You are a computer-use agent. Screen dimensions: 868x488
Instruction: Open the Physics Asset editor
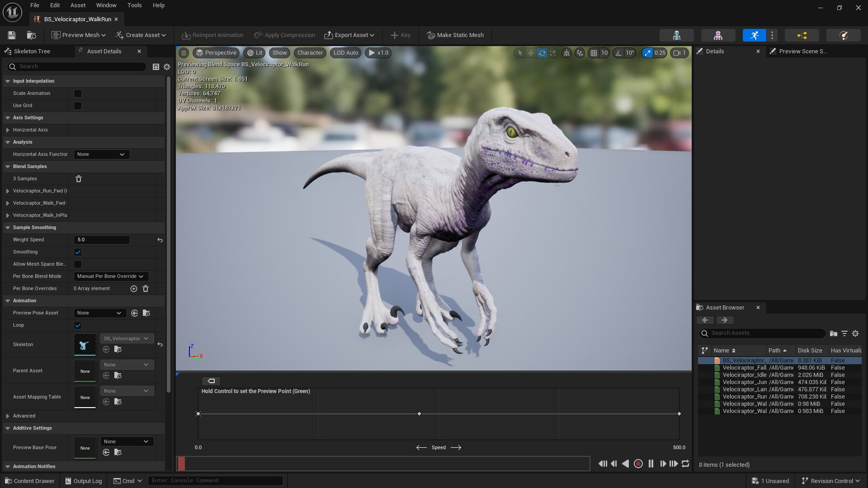[x=844, y=35]
